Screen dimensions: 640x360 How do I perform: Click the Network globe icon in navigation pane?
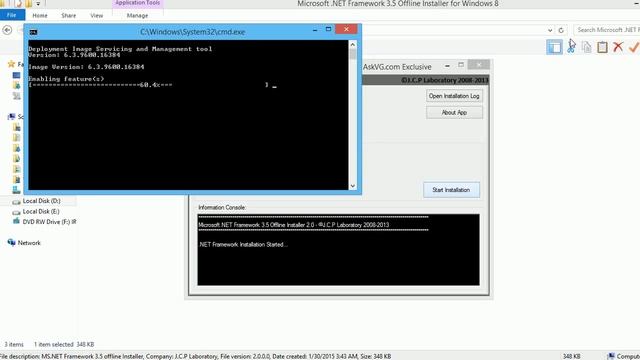pyautogui.click(x=11, y=242)
